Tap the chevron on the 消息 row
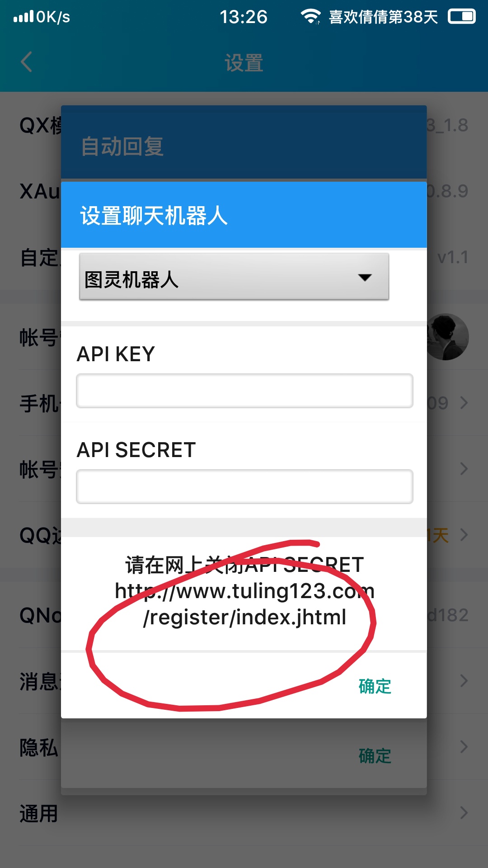Image resolution: width=488 pixels, height=868 pixels. click(464, 680)
